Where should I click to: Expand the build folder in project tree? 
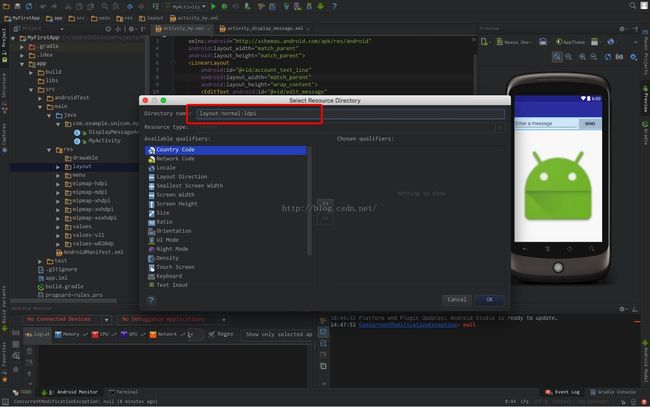(x=31, y=72)
